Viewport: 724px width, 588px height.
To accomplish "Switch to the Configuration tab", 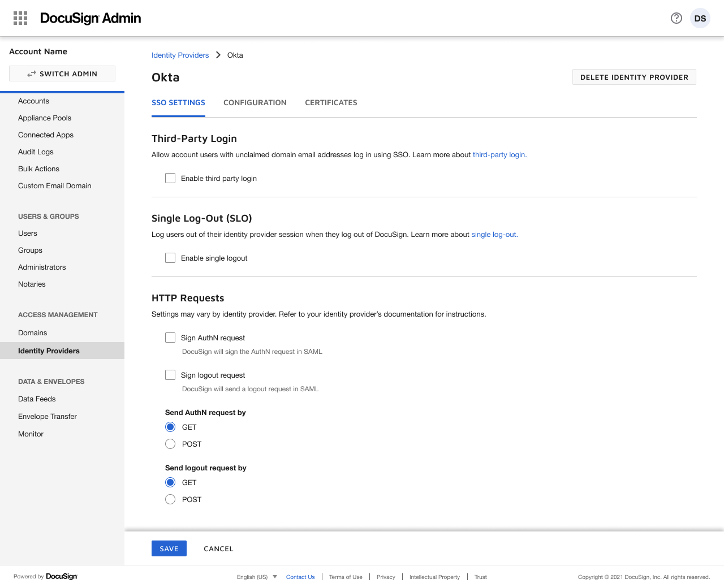I will (255, 102).
